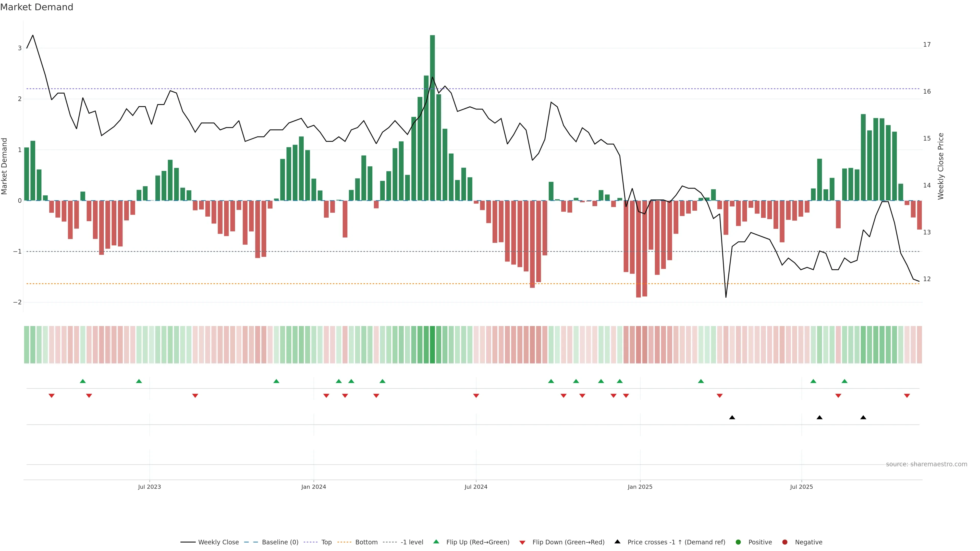Click the Positive green circle legend
Image resolution: width=980 pixels, height=551 pixels.
click(x=738, y=542)
